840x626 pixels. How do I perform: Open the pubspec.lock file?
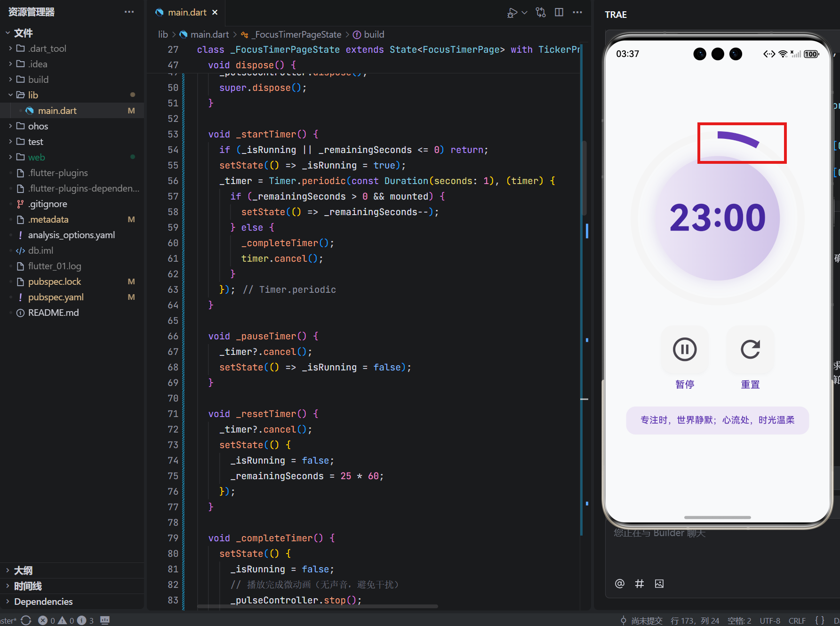pyautogui.click(x=55, y=281)
